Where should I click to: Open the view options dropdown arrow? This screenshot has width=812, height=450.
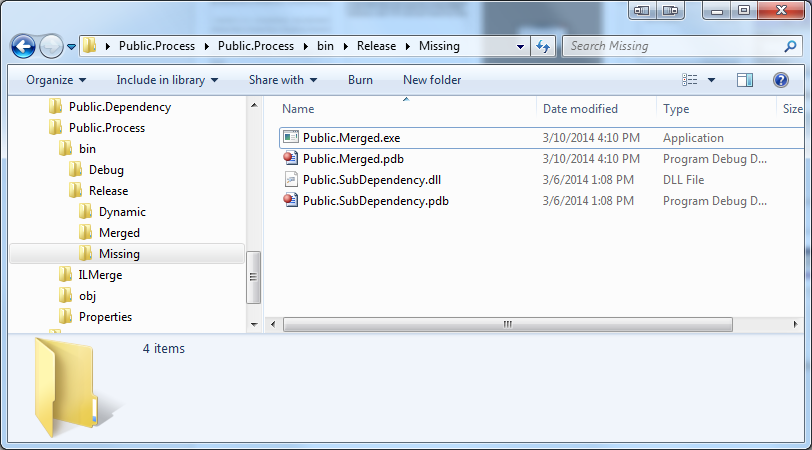pos(712,80)
